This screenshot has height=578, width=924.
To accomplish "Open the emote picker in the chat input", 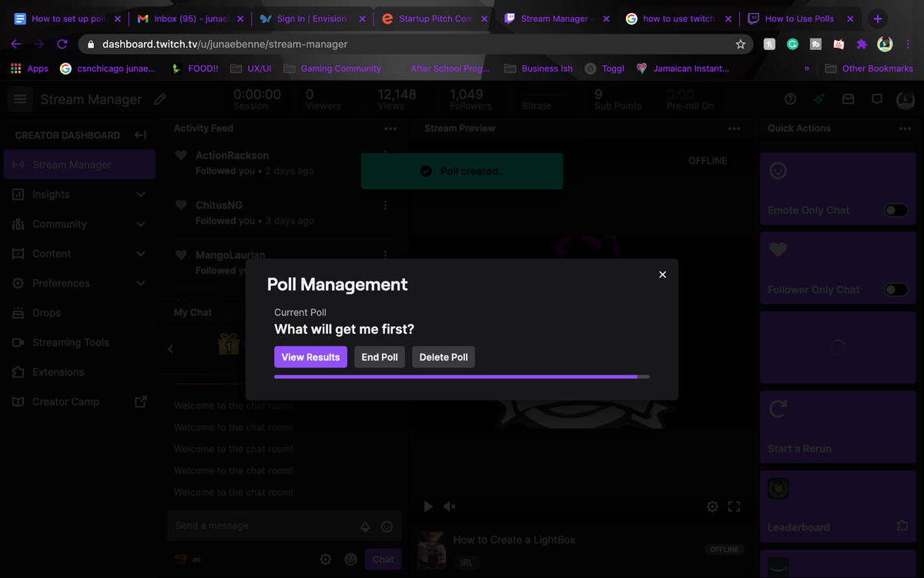I will point(387,526).
